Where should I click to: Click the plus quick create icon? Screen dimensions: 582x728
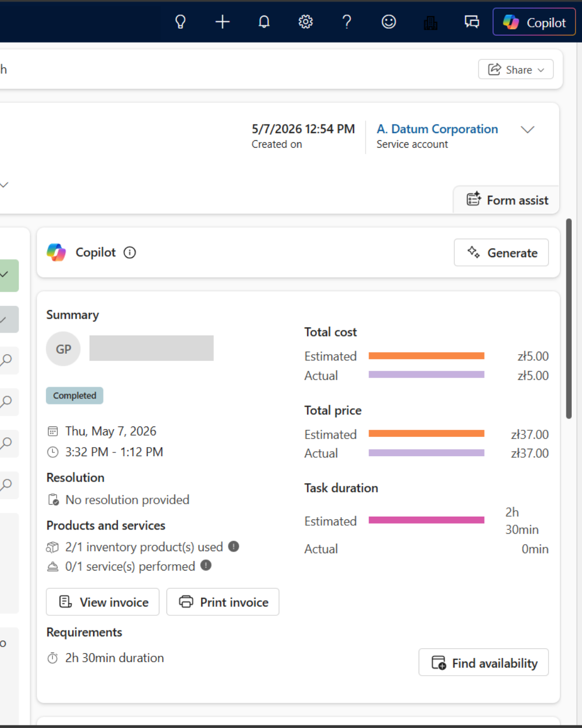[x=222, y=22]
